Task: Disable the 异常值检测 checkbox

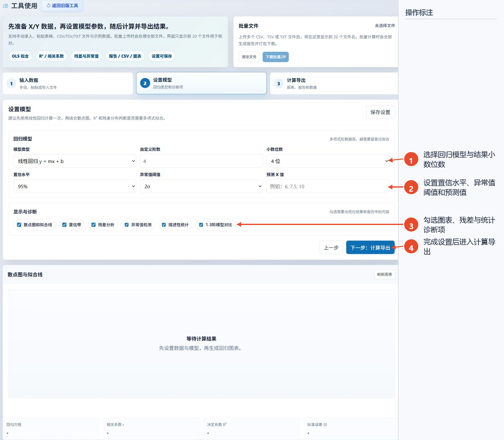Action: coord(127,225)
